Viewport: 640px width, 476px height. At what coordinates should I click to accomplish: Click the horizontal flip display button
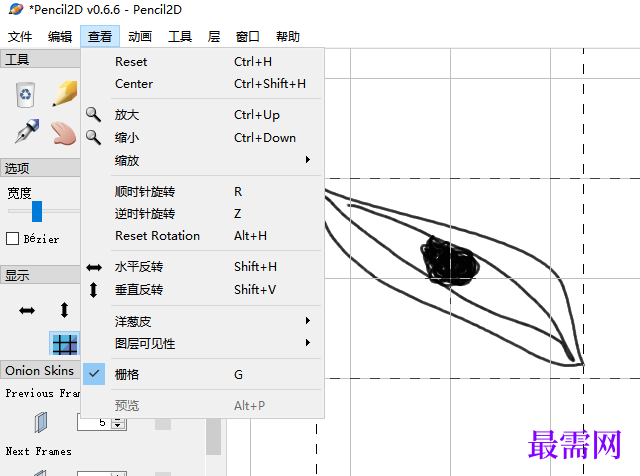pyautogui.click(x=27, y=311)
